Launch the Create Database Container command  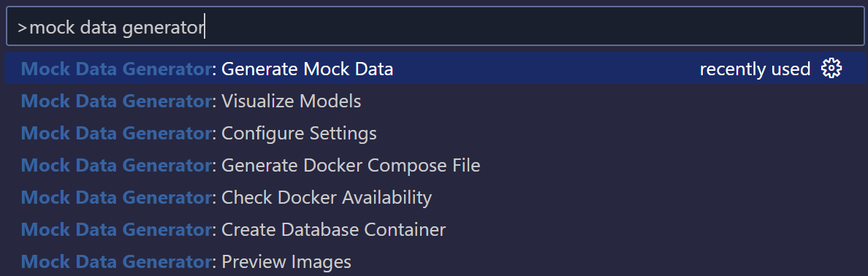[x=435, y=229]
